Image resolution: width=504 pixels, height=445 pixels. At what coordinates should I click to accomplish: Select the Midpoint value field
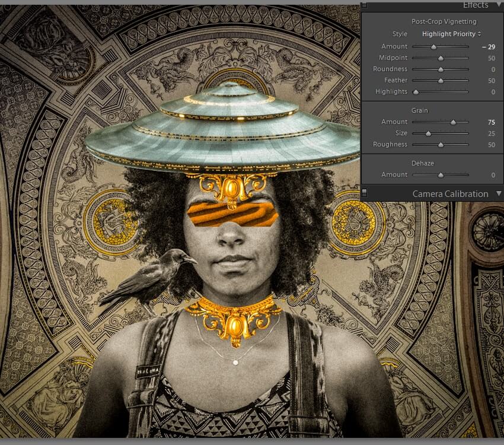coord(492,58)
